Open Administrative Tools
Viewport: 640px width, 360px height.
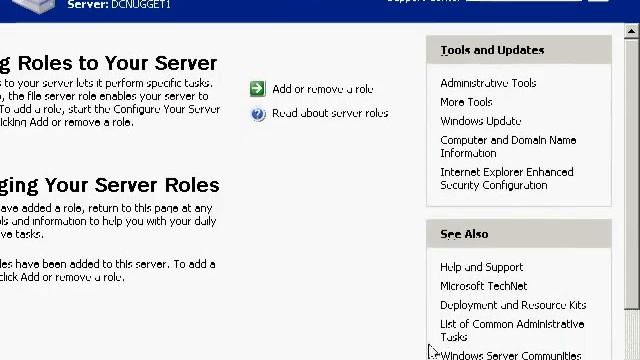(x=488, y=83)
